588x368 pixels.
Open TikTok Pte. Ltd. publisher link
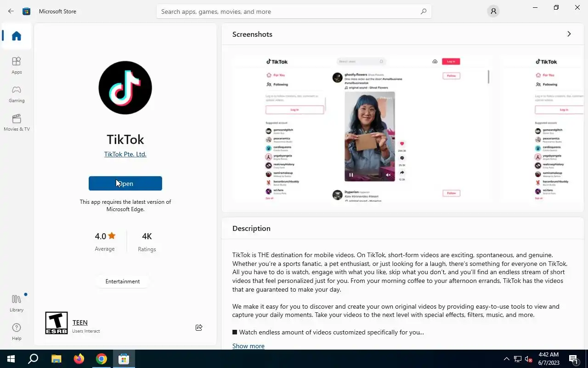coord(125,154)
